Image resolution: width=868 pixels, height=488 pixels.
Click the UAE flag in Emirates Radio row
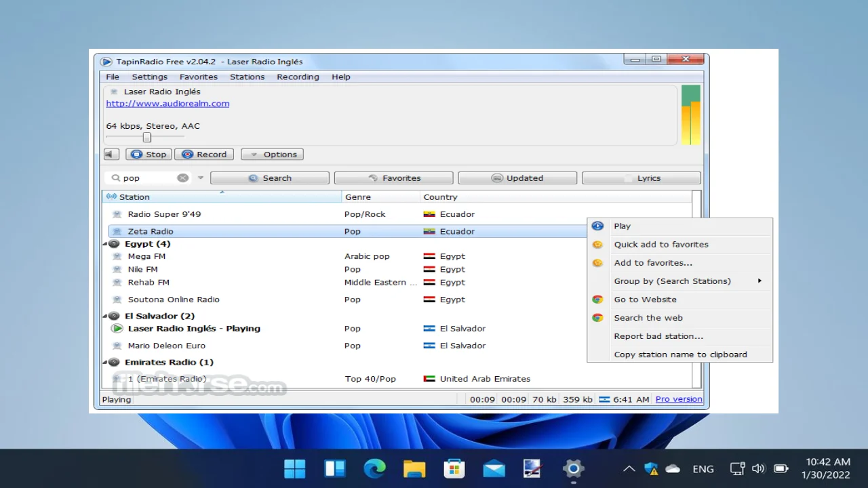click(x=429, y=379)
